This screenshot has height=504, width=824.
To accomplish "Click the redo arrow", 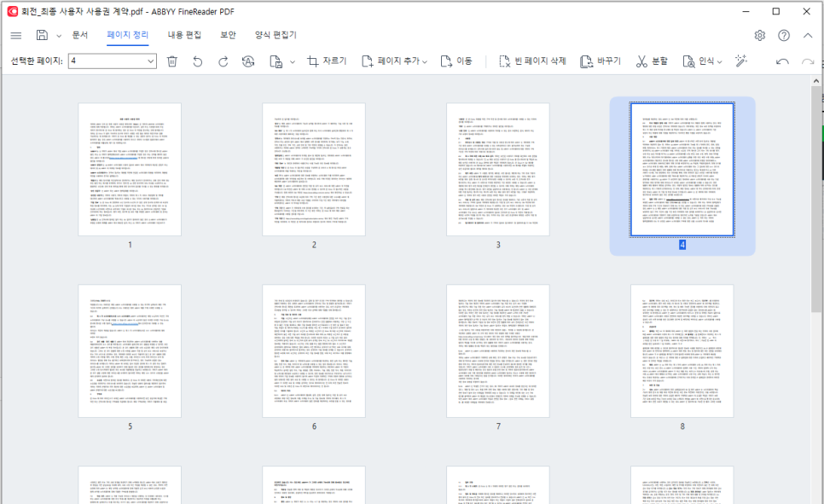I will (808, 61).
